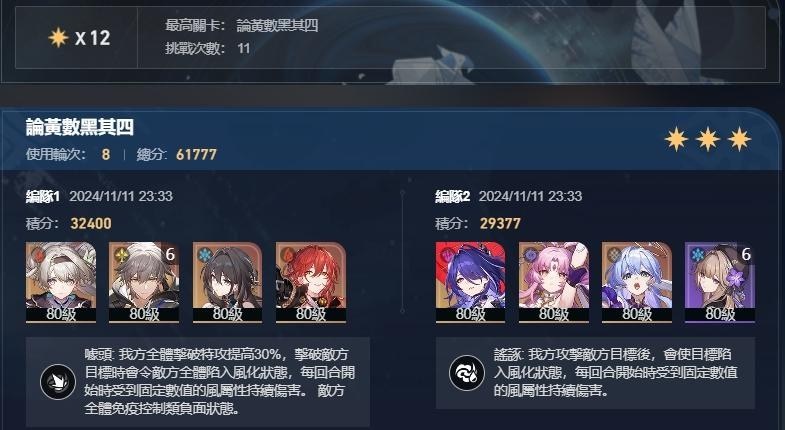This screenshot has width=785, height=430.
Task: Select the red-haired fire character portrait
Action: click(x=310, y=282)
